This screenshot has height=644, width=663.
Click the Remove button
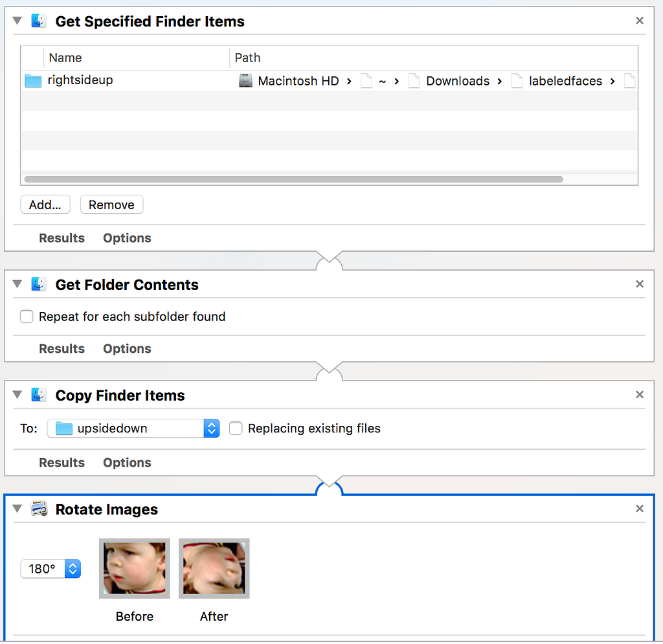coord(111,205)
